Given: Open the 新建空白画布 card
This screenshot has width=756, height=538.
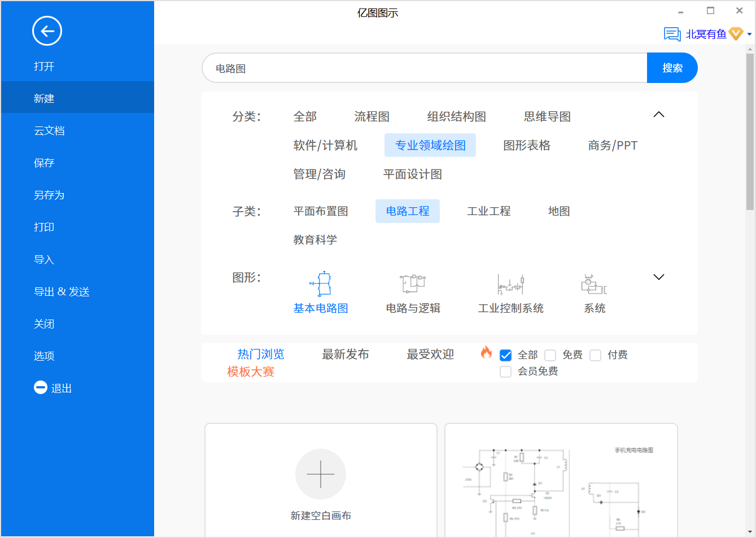Looking at the screenshot, I should (x=321, y=480).
